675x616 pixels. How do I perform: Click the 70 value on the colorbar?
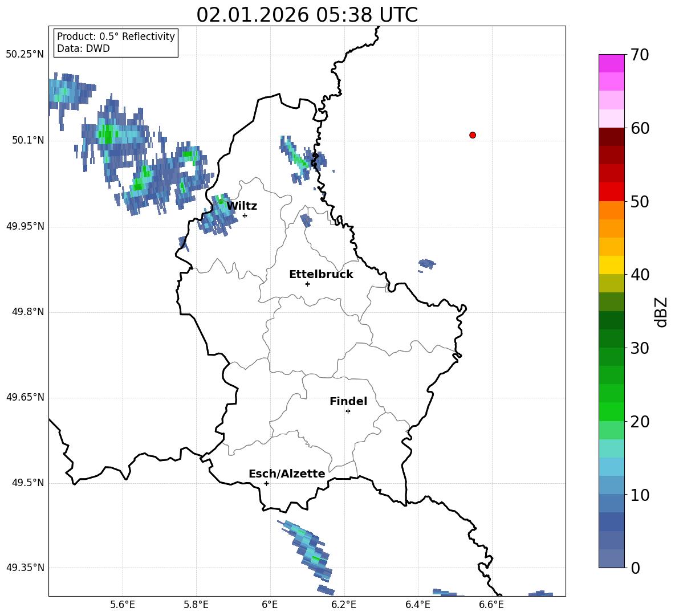coord(640,55)
